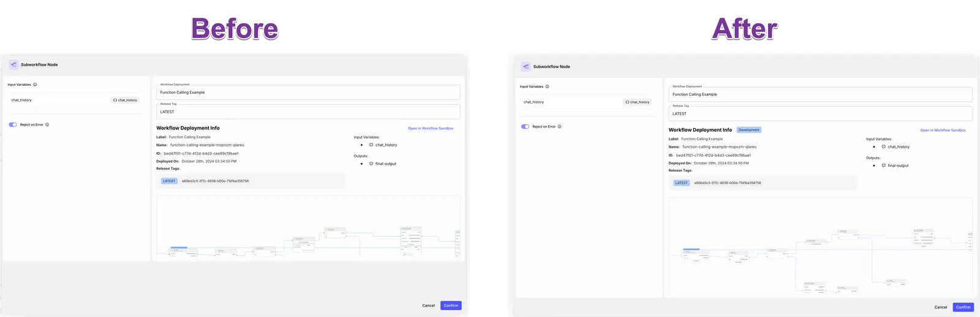Click Label value Function Calling Example, After panel
980x317 pixels.
(x=702, y=139)
